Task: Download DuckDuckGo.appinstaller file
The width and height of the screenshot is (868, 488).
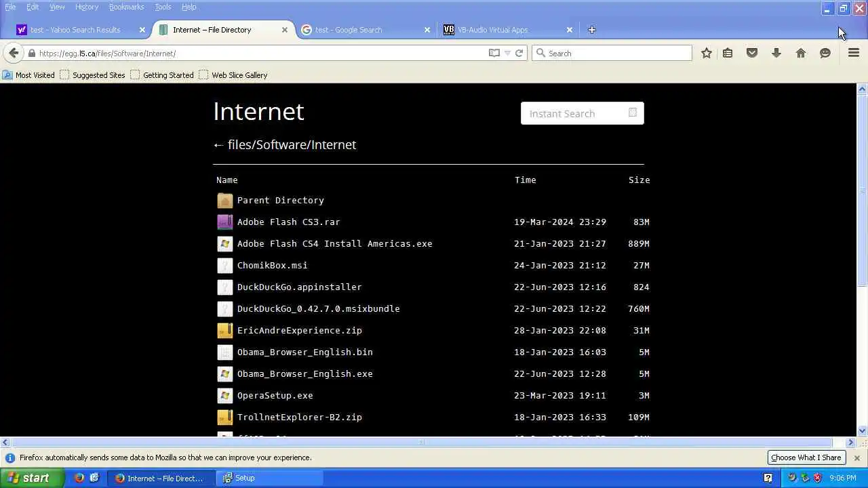Action: click(300, 287)
